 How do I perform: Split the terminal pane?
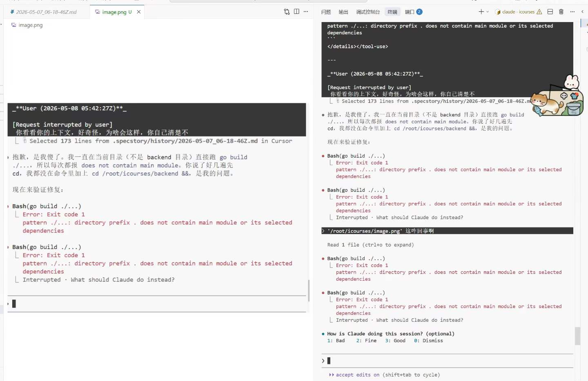click(550, 12)
